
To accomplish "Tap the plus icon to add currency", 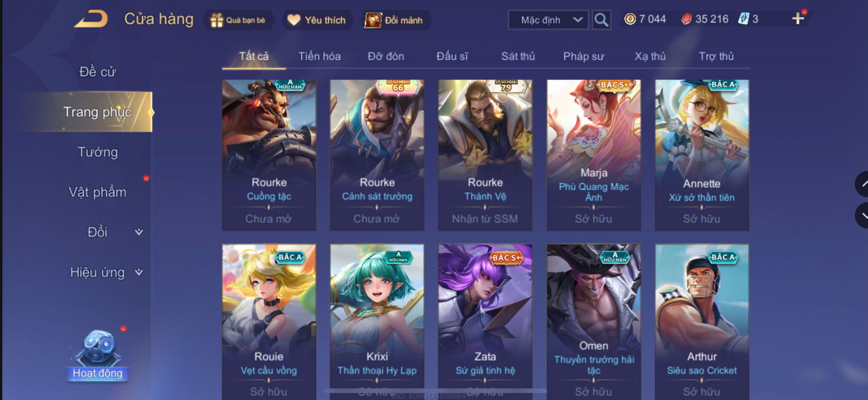I will click(798, 19).
